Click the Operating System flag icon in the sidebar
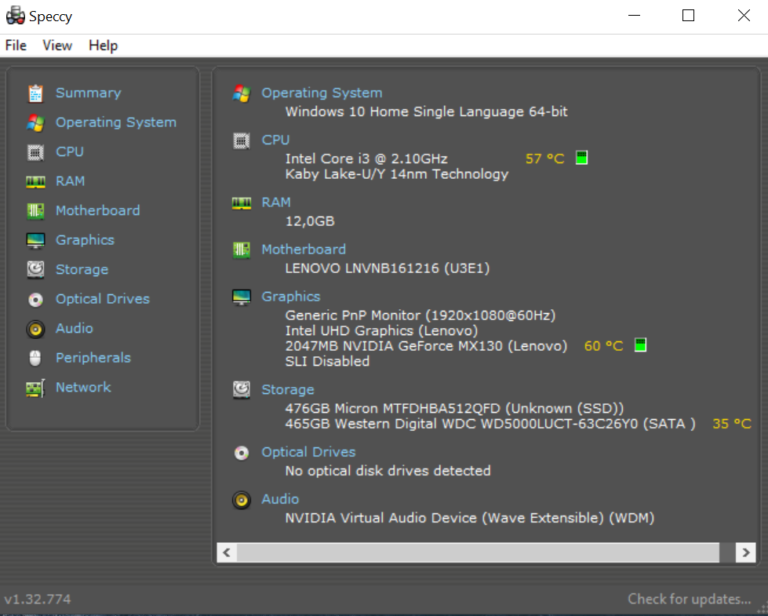Image resolution: width=768 pixels, height=616 pixels. (35, 122)
